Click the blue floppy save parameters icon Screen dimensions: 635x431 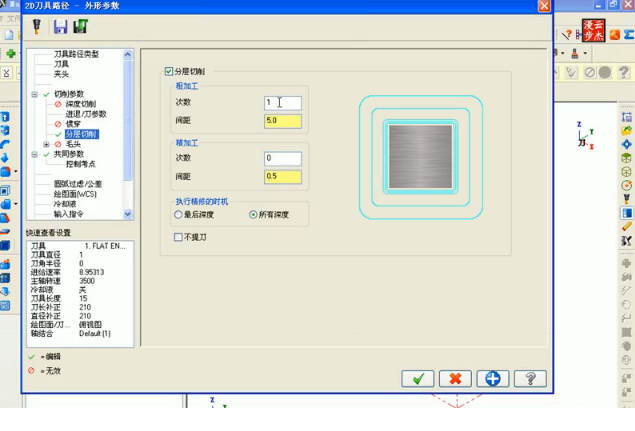(x=60, y=27)
